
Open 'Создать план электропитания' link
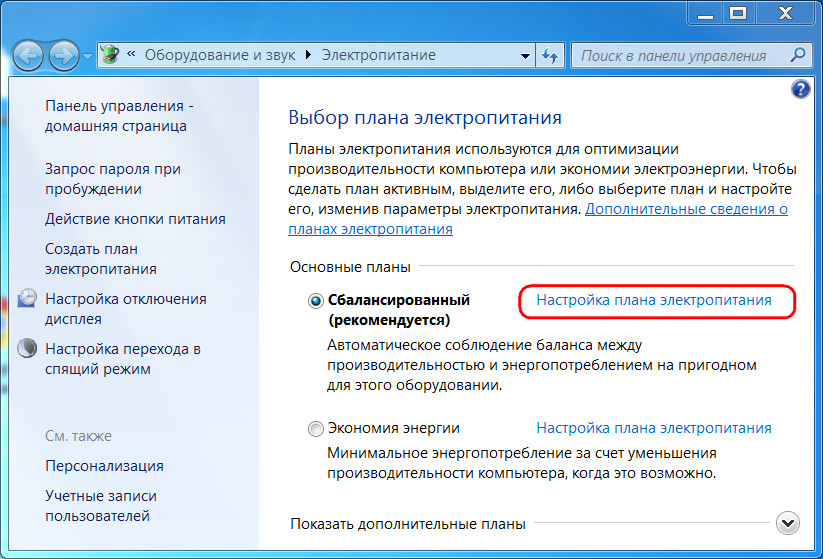[x=101, y=259]
